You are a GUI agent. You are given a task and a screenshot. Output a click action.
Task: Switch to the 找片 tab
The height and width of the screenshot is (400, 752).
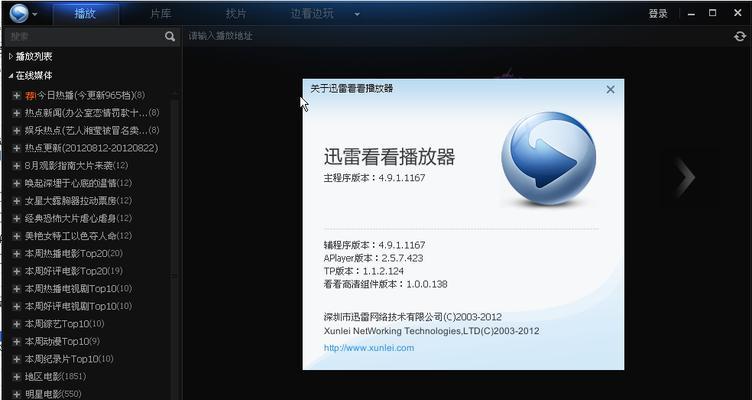235,14
